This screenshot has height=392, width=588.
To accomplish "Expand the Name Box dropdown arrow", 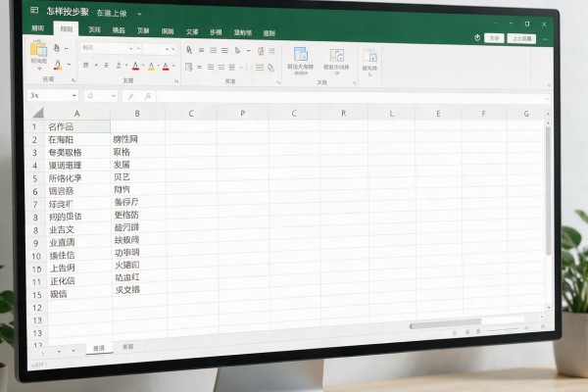I will tap(73, 95).
